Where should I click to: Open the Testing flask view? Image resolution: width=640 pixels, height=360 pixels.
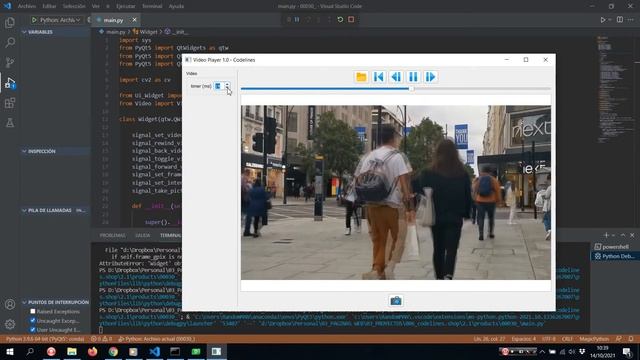(10, 123)
